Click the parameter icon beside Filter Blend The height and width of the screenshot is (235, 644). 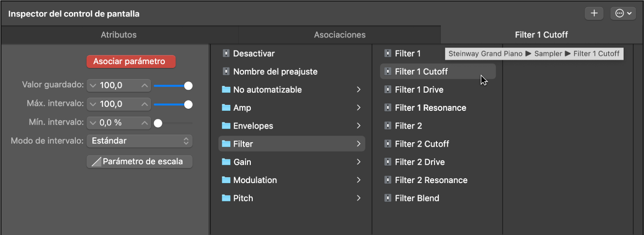[387, 198]
